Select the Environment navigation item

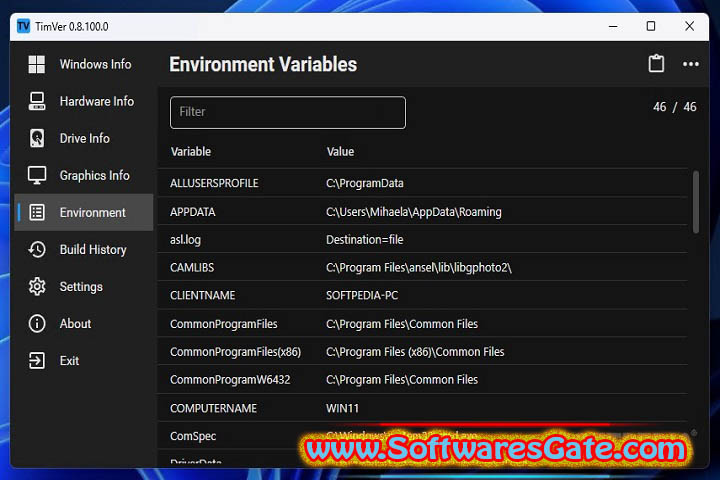pyautogui.click(x=84, y=212)
